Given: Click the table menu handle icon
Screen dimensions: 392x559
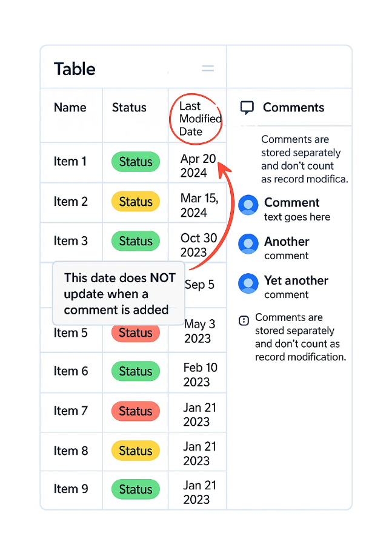Looking at the screenshot, I should [x=208, y=69].
